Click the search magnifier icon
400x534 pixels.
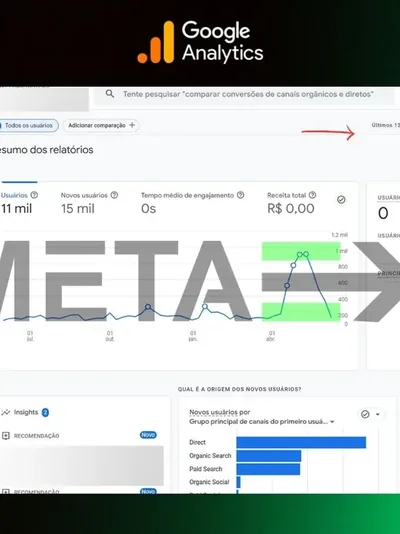110,94
